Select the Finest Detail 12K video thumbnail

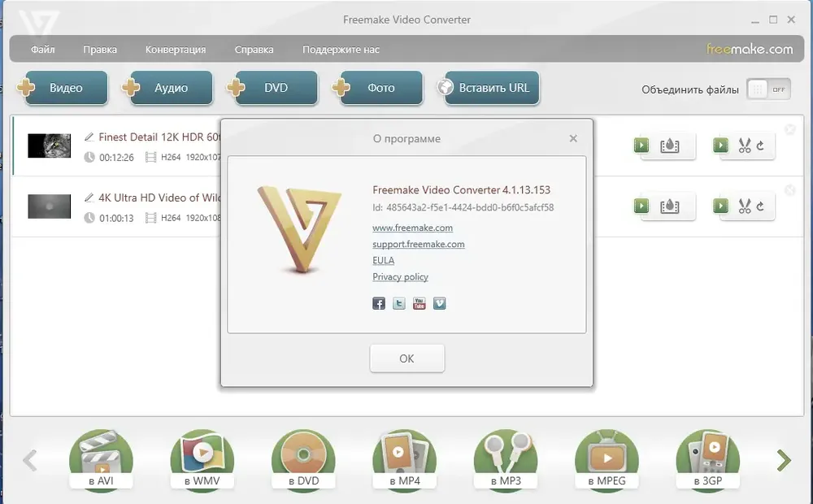coord(50,146)
